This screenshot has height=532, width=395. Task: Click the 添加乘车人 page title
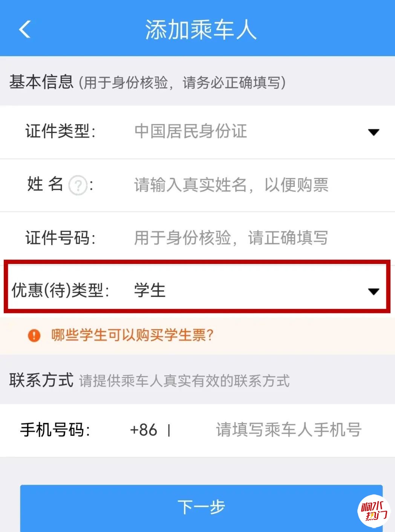[x=201, y=30]
